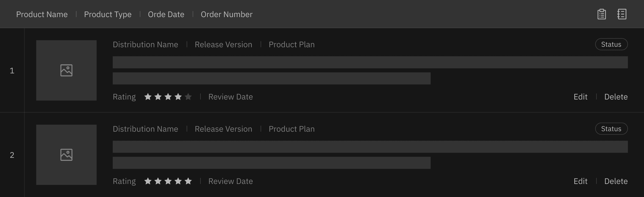Delete the second row item
Screen dimensions: 644x197
click(616, 181)
